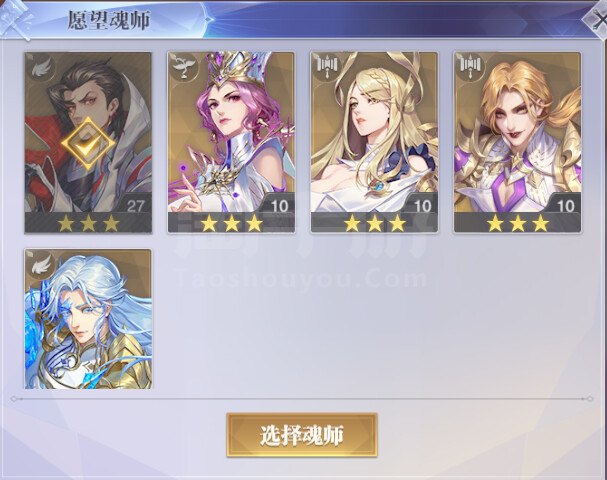This screenshot has height=480, width=607.
Task: Click level 10 badge on purple-haired hero card
Action: click(279, 206)
